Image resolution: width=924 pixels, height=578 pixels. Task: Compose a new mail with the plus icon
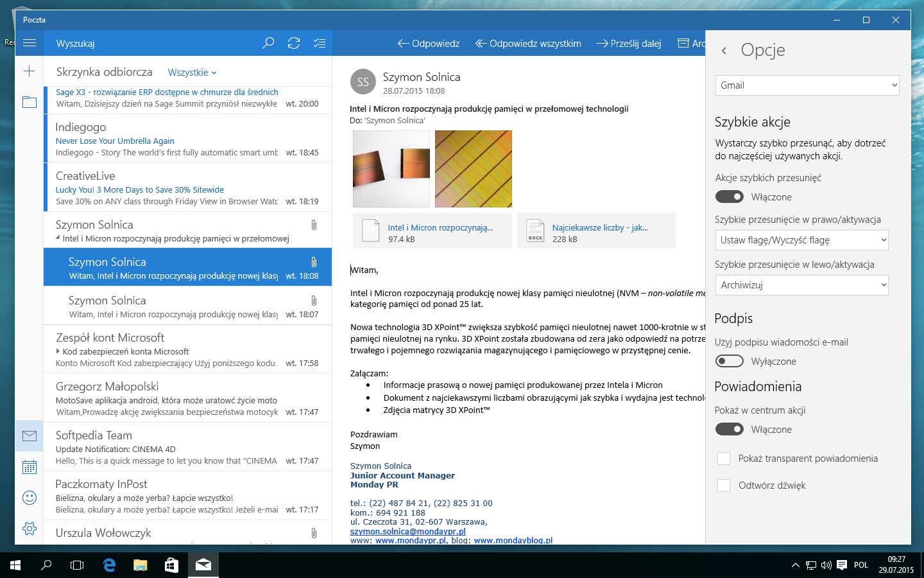click(x=30, y=71)
